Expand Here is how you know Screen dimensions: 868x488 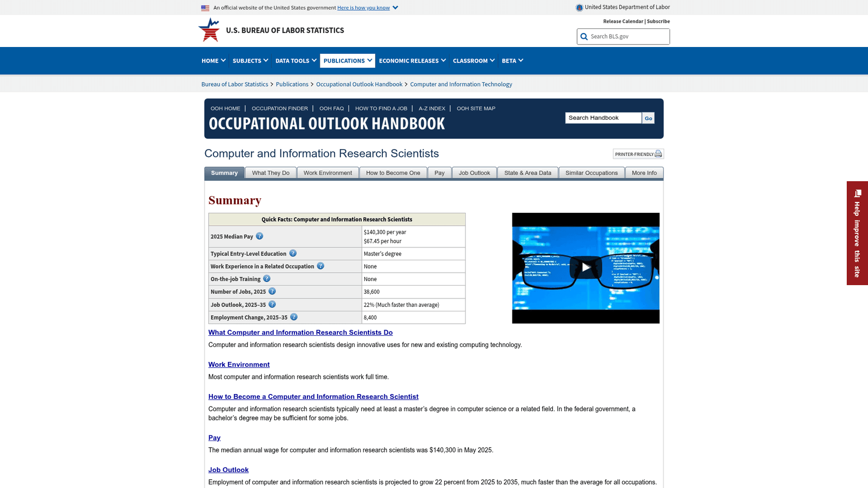[x=368, y=8]
